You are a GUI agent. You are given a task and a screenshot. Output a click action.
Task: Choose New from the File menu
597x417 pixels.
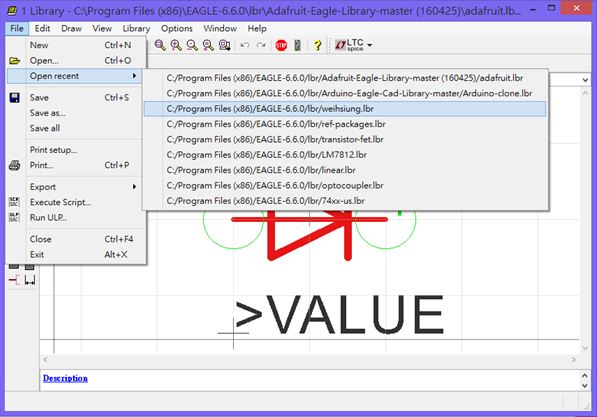coord(76,45)
